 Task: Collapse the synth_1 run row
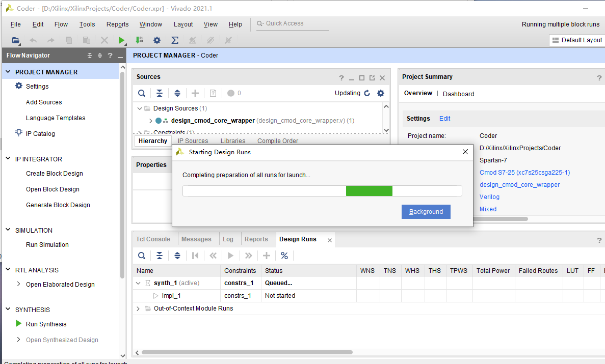click(138, 283)
